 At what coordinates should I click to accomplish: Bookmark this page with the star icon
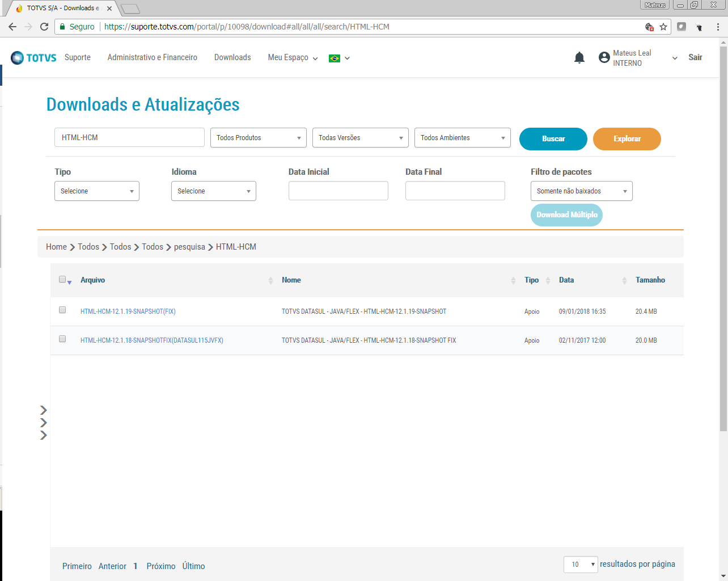pos(663,27)
